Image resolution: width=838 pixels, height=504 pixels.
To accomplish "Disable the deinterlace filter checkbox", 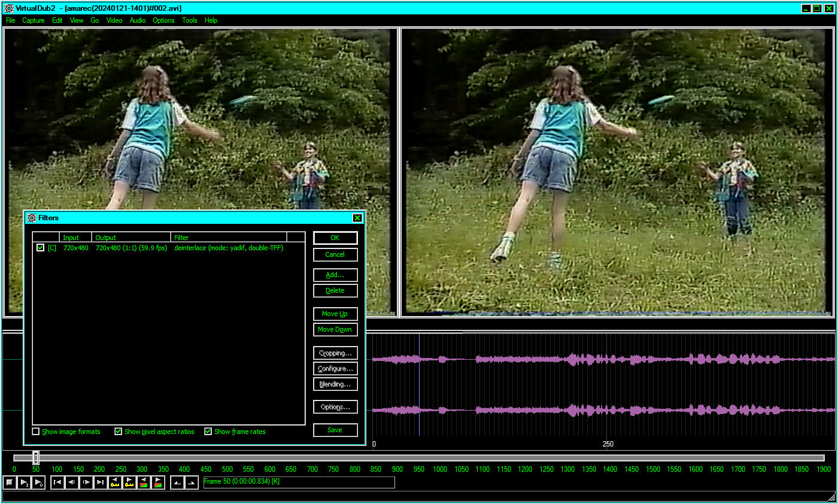I will click(x=40, y=248).
